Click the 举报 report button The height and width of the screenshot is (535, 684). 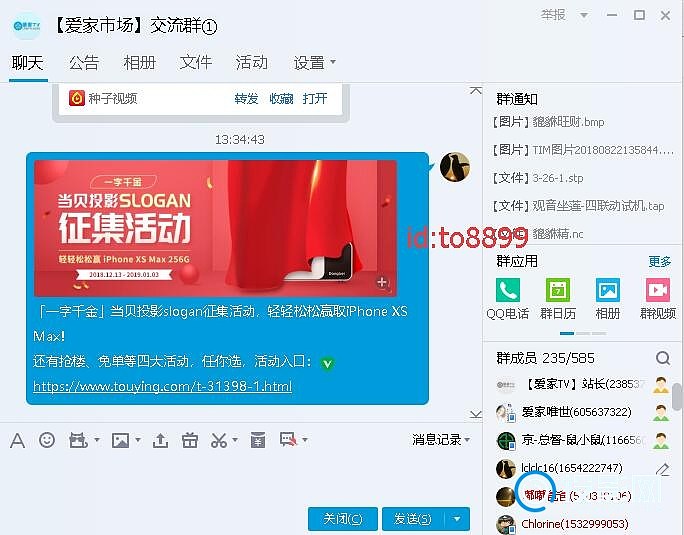point(553,15)
